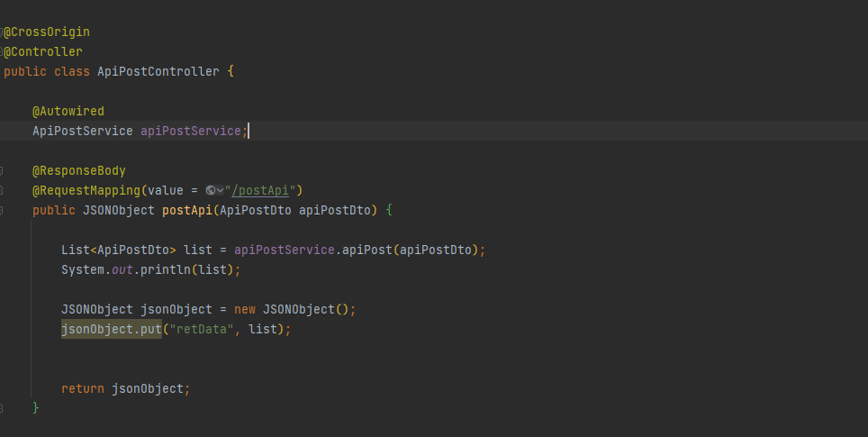
Task: Click the ApiPostService type in the field declaration
Action: point(83,132)
